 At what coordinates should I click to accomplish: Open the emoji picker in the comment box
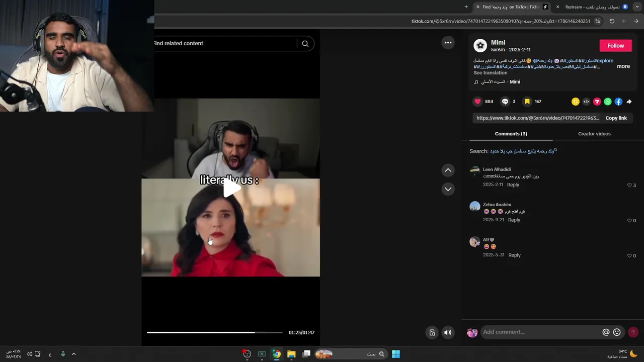tap(617, 332)
